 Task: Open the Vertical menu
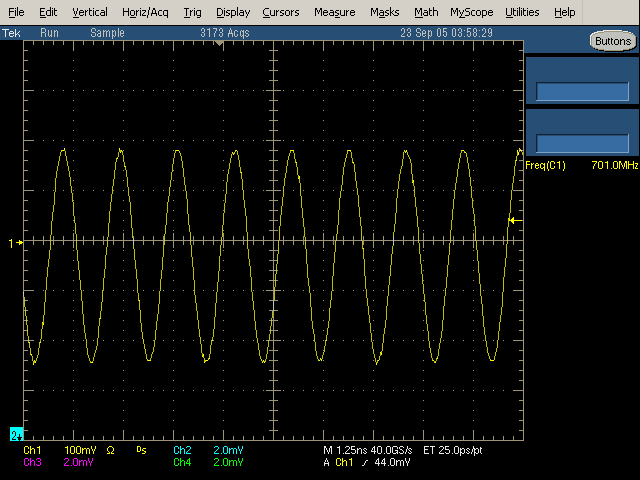90,12
